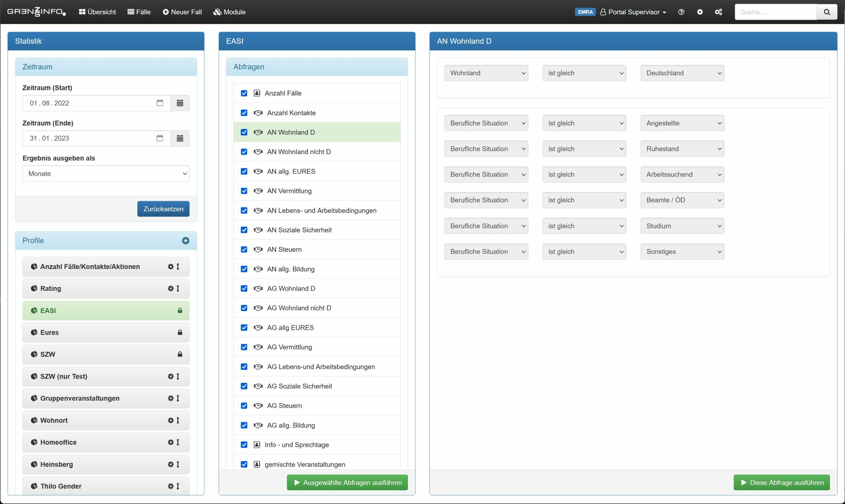
Task: Open settings gear icon in top bar
Action: [699, 12]
